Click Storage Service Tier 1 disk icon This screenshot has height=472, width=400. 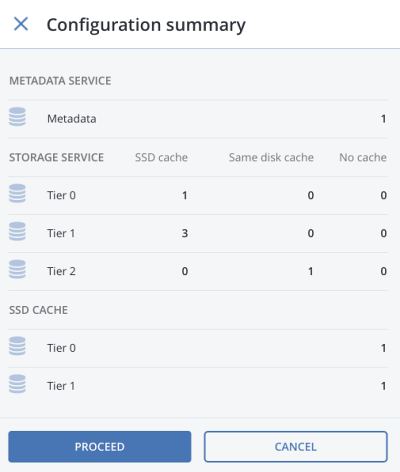17,231
